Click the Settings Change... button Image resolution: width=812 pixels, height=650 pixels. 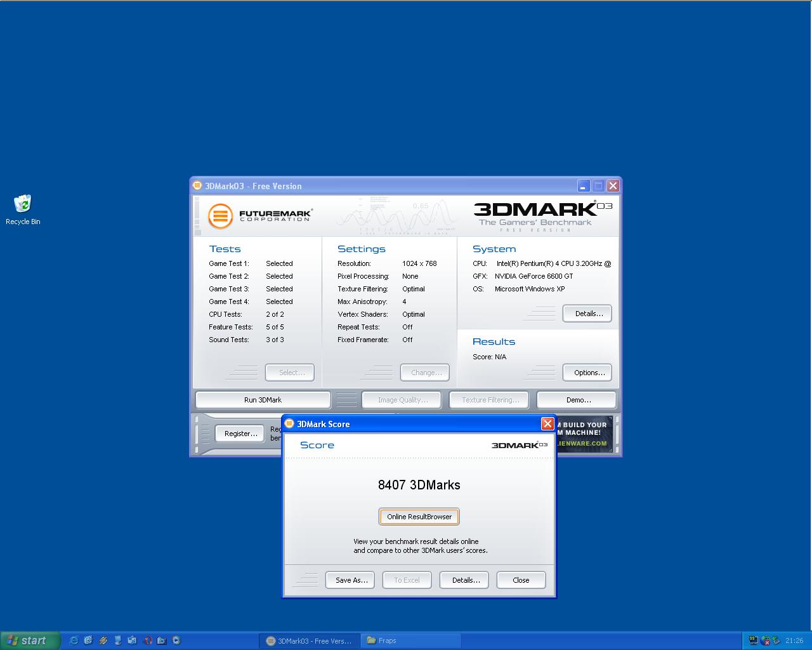[x=425, y=373]
